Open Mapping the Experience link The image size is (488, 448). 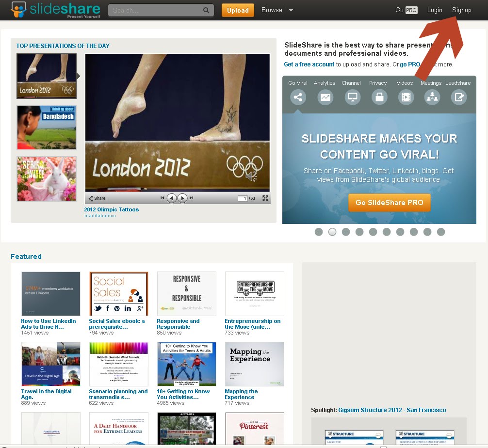(x=241, y=394)
